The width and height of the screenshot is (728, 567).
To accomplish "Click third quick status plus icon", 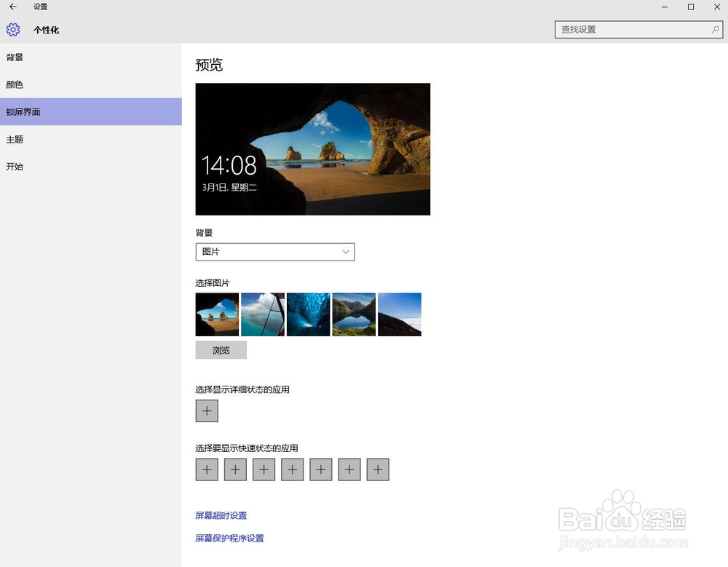I will pyautogui.click(x=264, y=469).
